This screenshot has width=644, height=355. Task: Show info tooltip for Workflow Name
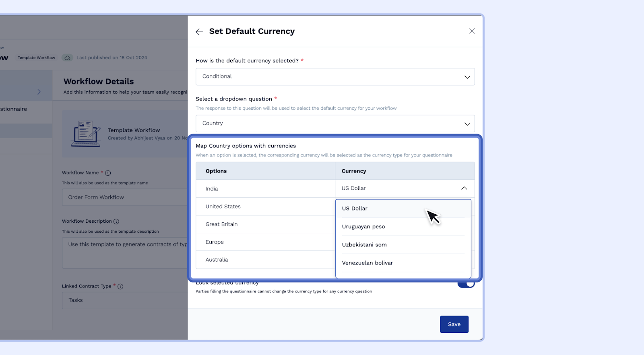click(108, 173)
